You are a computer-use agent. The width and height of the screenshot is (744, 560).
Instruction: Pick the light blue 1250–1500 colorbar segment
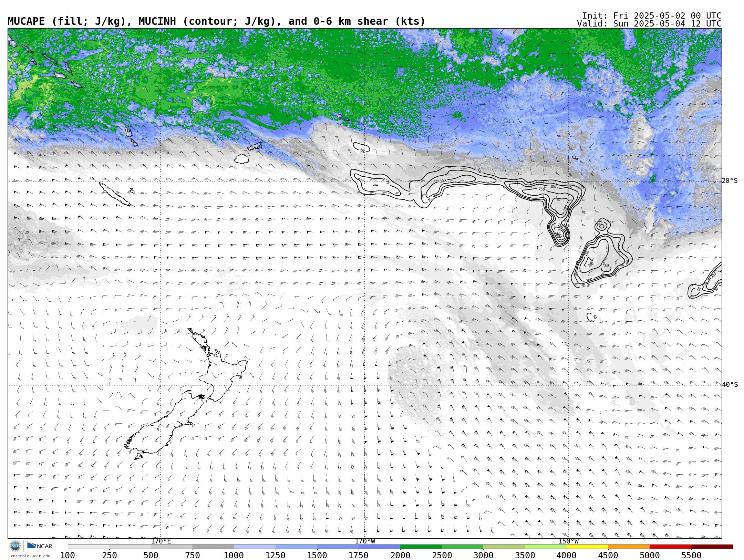pyautogui.click(x=296, y=547)
